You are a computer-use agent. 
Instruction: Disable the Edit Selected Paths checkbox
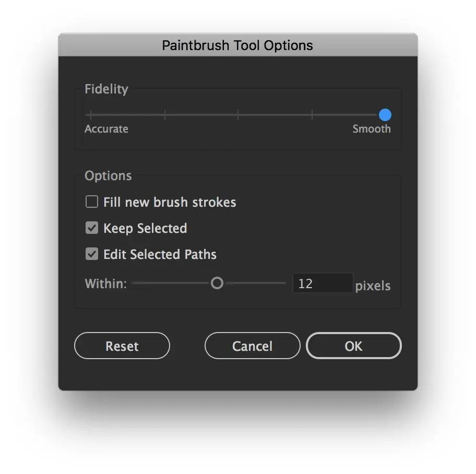click(x=92, y=254)
